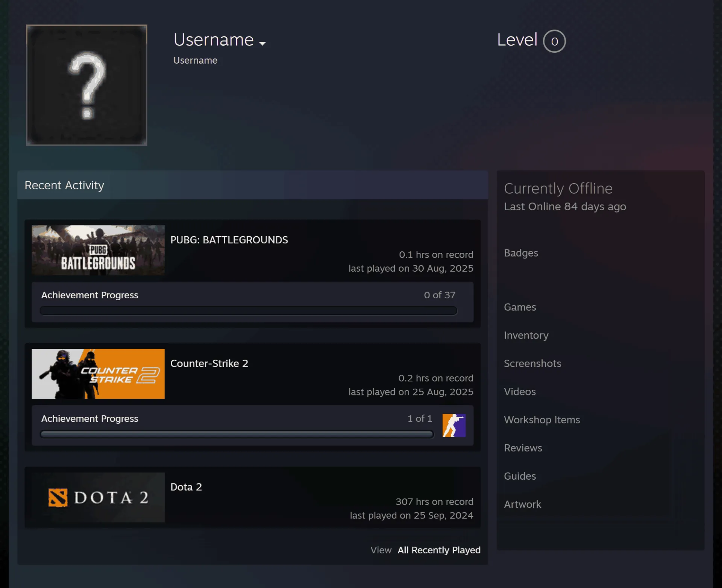Expand the Username dropdown arrow

[262, 44]
